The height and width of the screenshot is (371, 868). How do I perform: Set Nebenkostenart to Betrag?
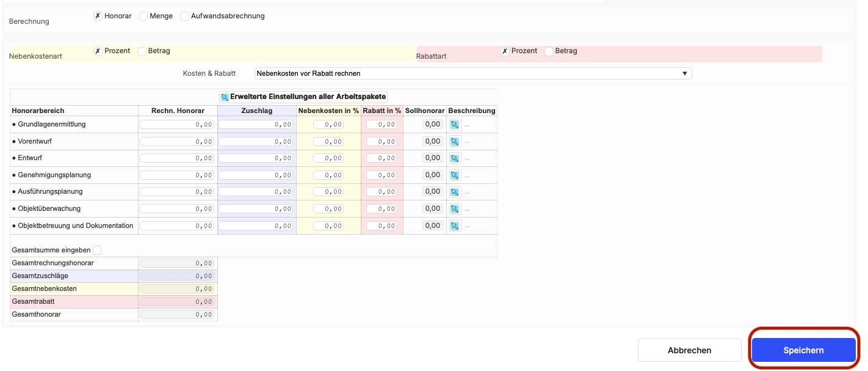[x=142, y=51]
